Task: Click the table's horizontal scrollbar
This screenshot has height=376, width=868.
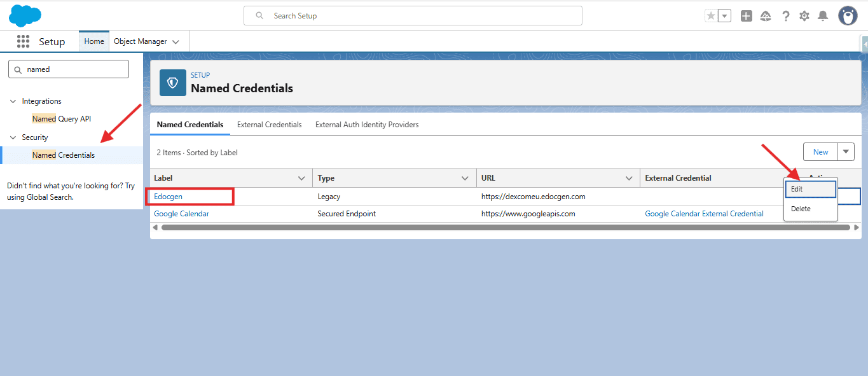Action: [506, 227]
